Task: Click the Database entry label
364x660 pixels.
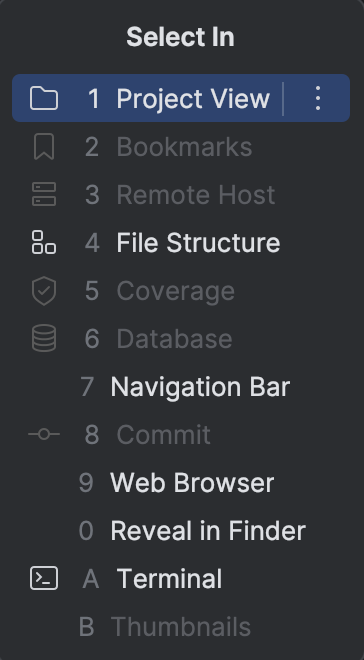Action: tap(174, 339)
